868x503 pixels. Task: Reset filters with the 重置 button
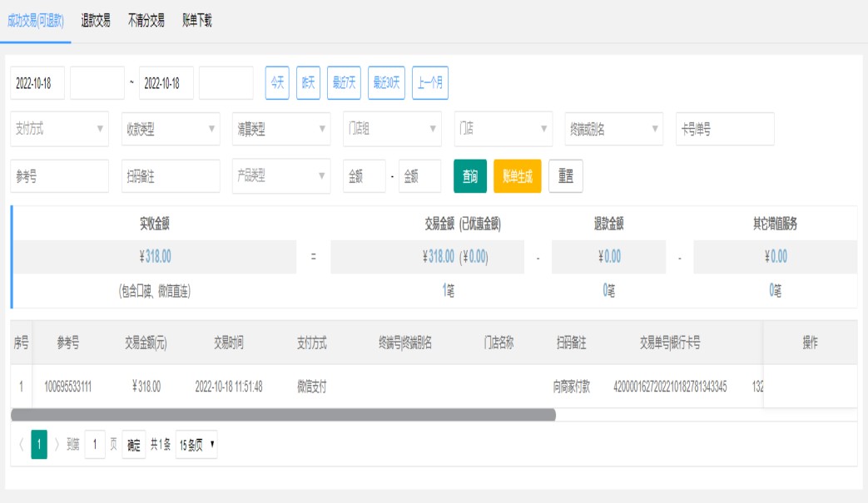point(565,176)
